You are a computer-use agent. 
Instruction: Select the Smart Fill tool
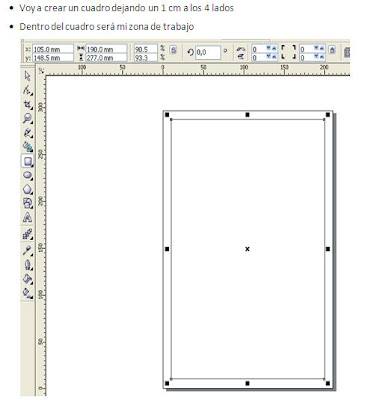pyautogui.click(x=28, y=147)
